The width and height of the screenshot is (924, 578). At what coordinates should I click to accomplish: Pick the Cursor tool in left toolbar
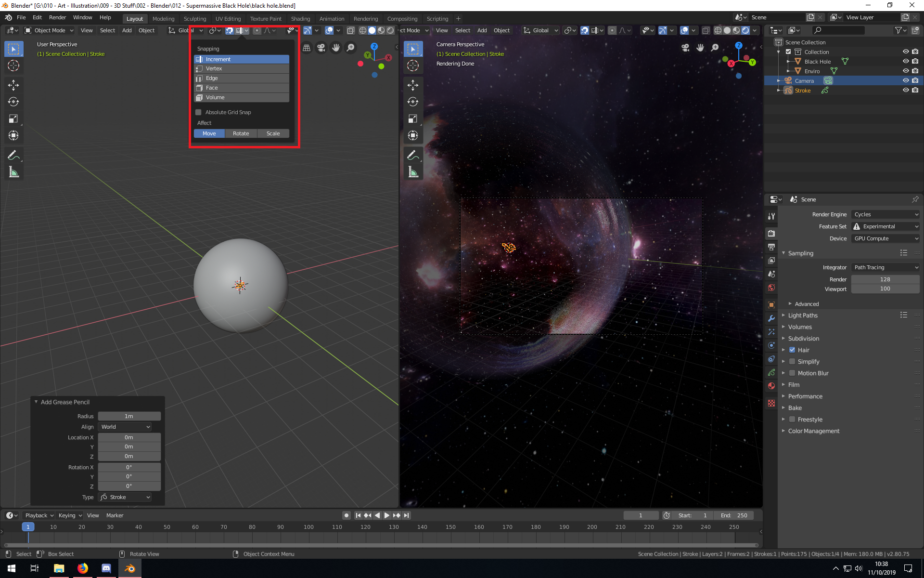pos(13,66)
